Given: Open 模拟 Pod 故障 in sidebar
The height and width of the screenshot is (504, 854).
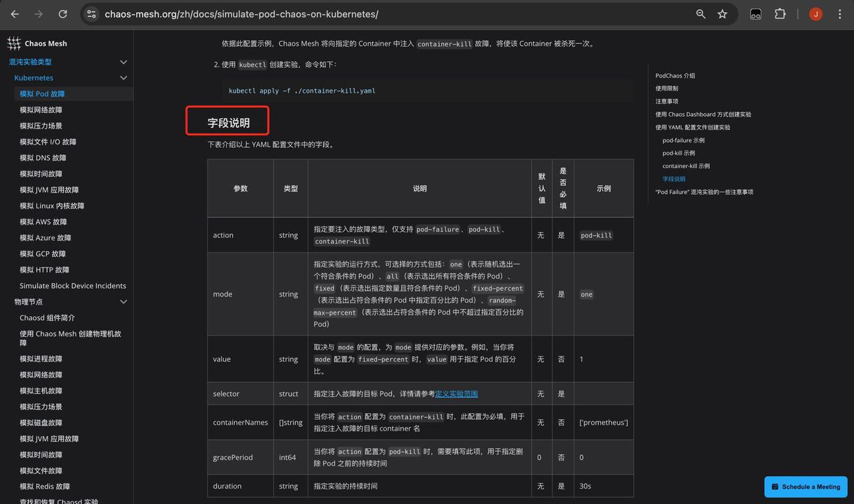Looking at the screenshot, I should 42,94.
